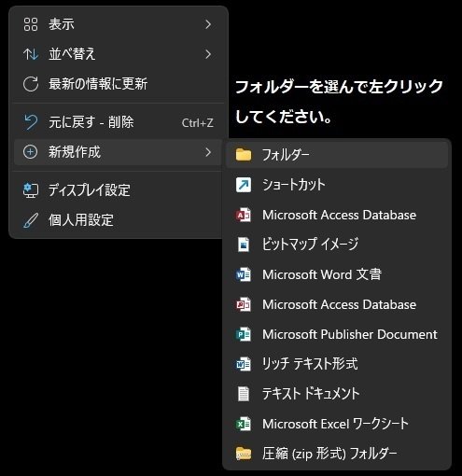Click the Microsoft Word 文書 icon

(x=244, y=274)
